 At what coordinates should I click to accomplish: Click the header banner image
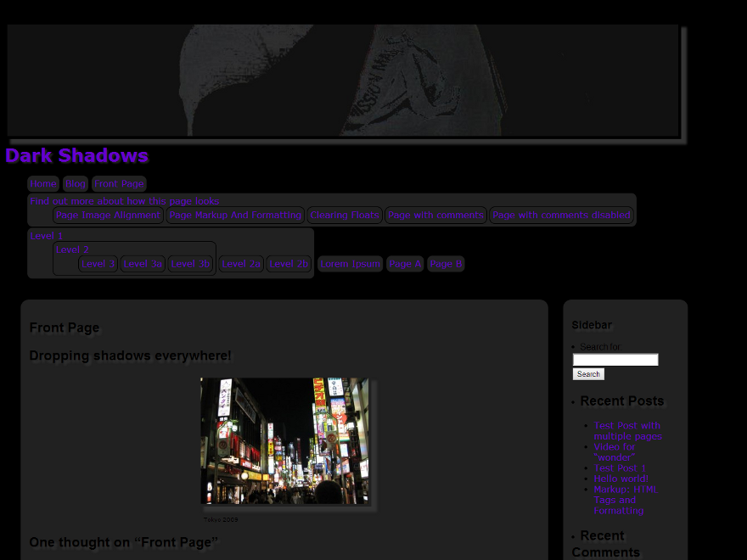pyautogui.click(x=343, y=81)
